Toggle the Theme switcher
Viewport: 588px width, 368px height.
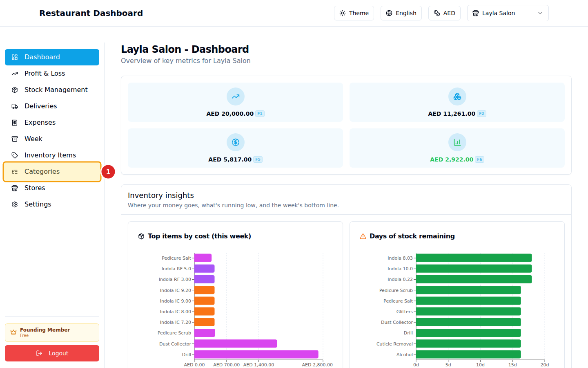click(354, 13)
